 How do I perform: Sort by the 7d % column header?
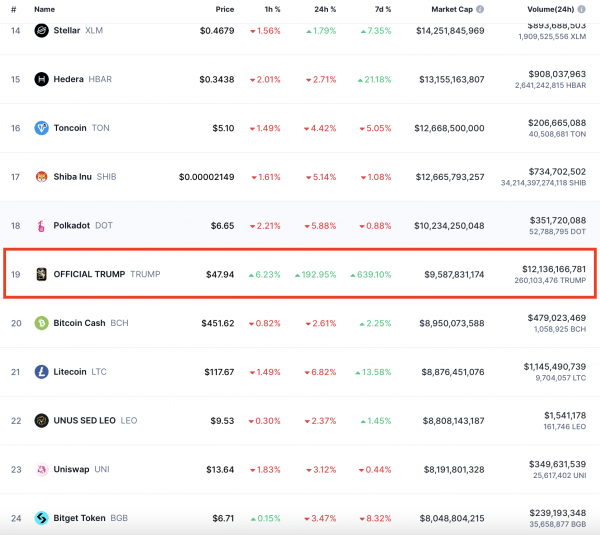(x=380, y=9)
